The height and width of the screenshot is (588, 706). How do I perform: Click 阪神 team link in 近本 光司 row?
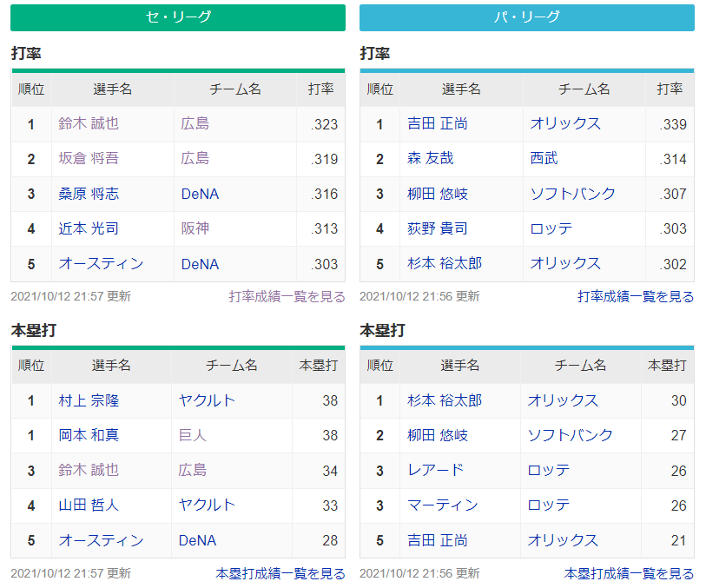coord(195,228)
